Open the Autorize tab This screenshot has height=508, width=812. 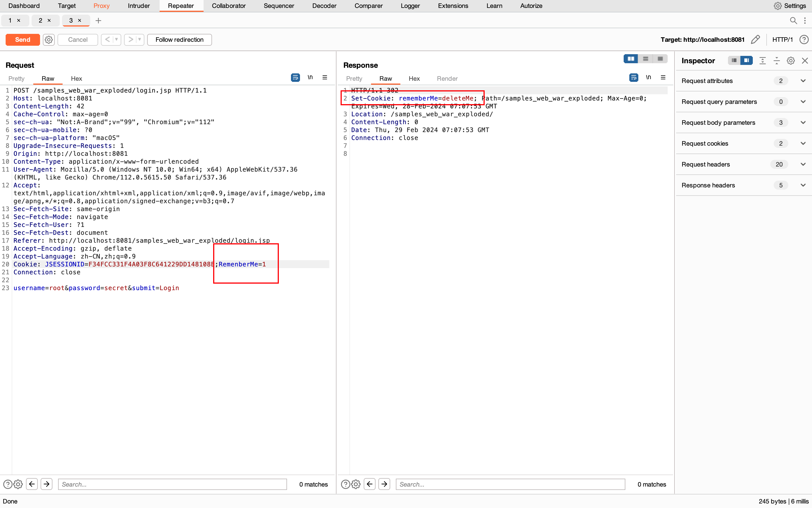[531, 6]
